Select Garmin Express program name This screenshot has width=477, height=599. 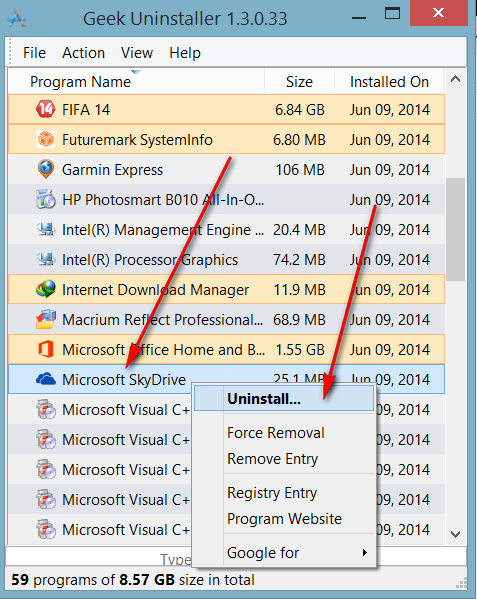click(x=112, y=170)
